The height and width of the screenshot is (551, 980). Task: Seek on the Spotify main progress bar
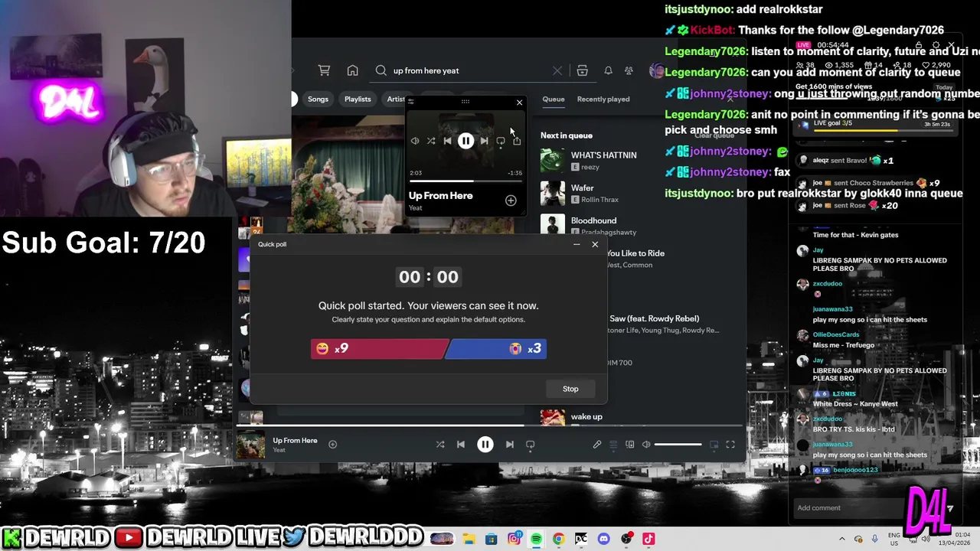490,425
